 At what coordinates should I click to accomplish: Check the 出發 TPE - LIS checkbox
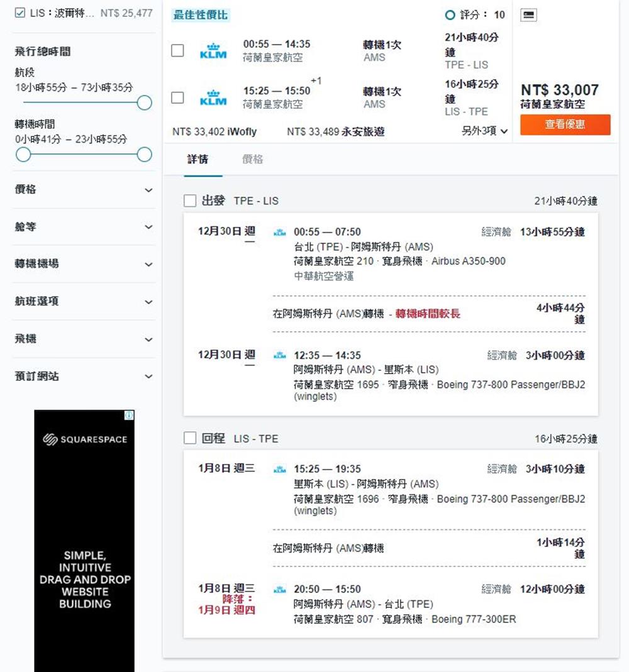click(x=190, y=201)
